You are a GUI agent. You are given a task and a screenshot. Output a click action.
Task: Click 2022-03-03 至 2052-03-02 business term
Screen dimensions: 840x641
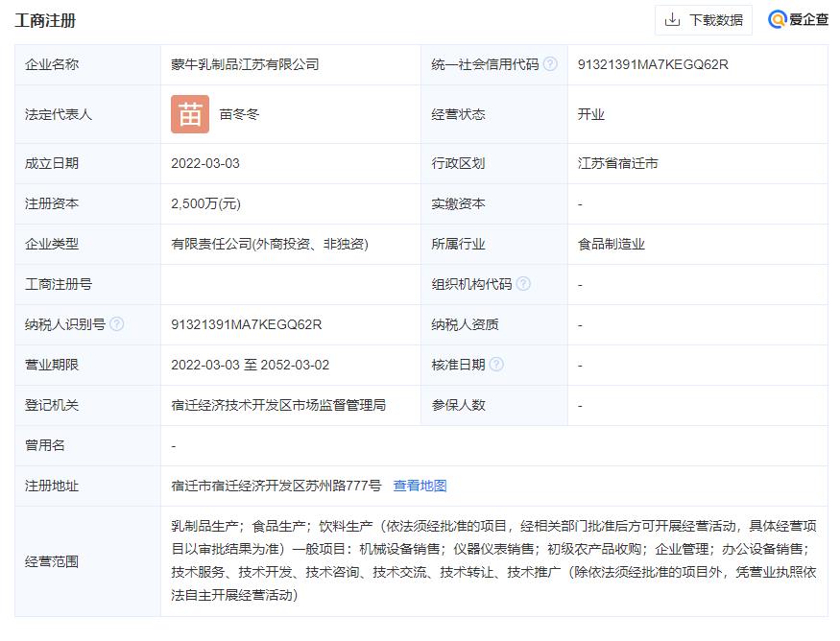tap(251, 365)
